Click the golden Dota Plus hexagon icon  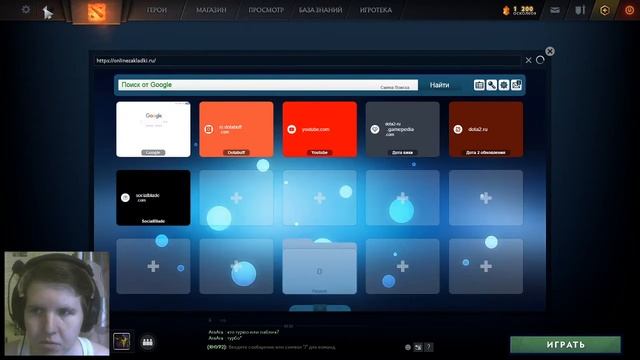(605, 10)
